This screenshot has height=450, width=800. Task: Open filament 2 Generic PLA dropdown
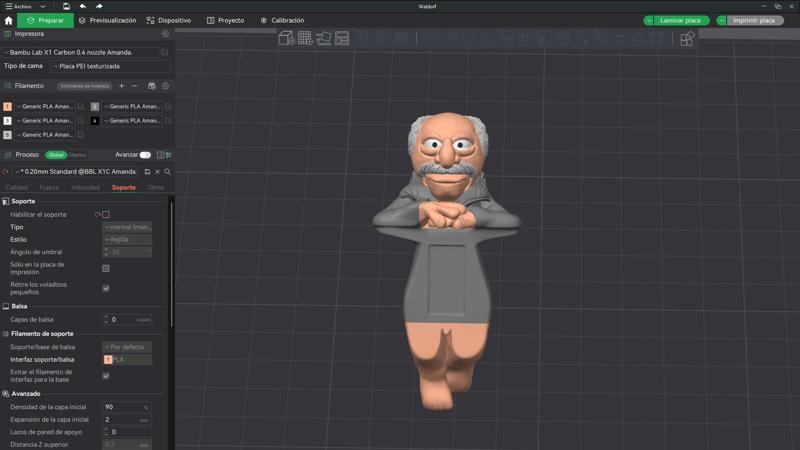click(x=133, y=106)
